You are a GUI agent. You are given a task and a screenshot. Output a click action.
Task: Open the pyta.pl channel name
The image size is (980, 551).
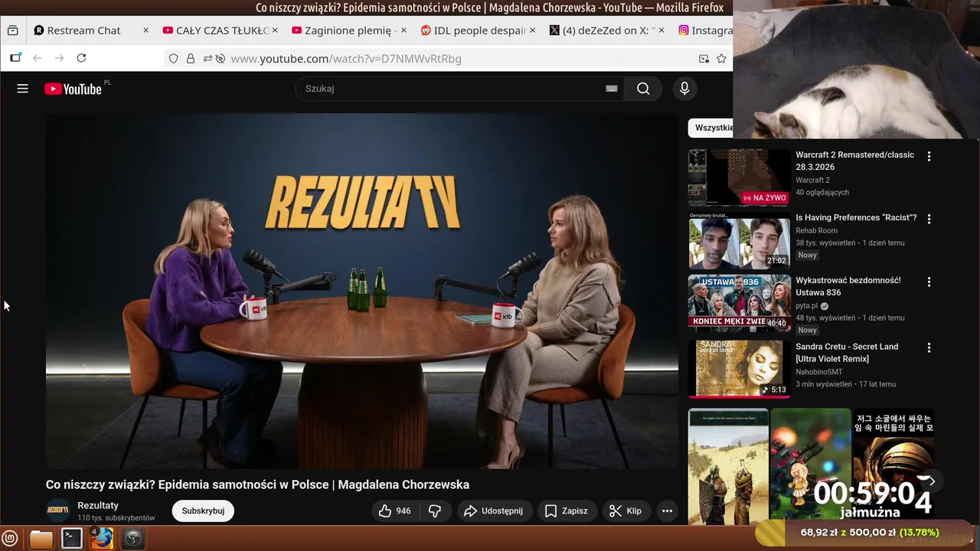tap(807, 305)
